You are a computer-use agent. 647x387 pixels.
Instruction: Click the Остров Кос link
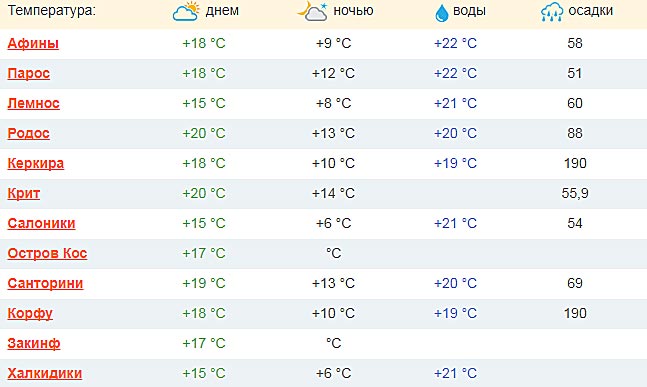click(47, 253)
